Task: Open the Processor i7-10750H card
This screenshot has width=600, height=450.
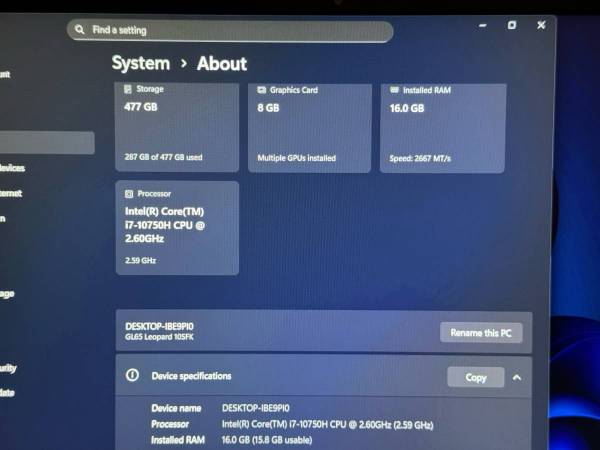Action: [177, 228]
